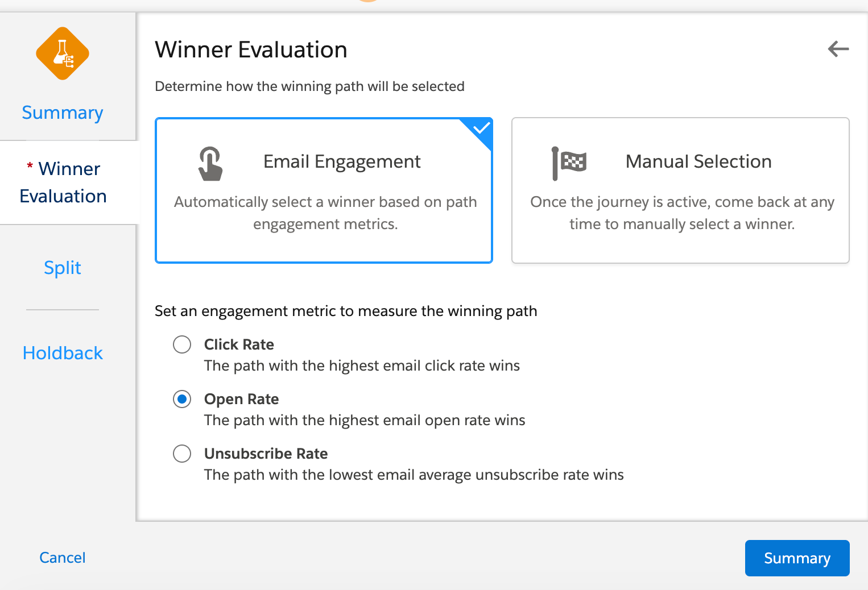This screenshot has width=868, height=590.
Task: Click the Cancel link
Action: point(63,558)
